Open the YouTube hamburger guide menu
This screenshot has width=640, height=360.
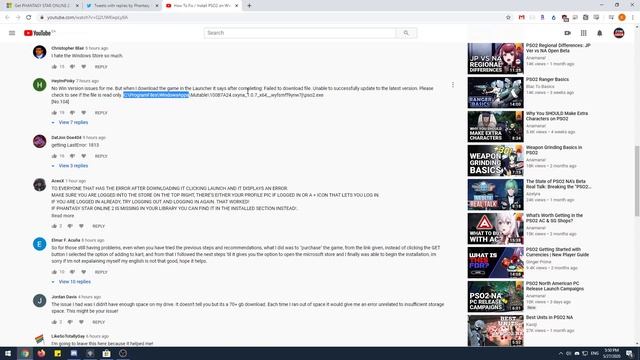coord(12,33)
